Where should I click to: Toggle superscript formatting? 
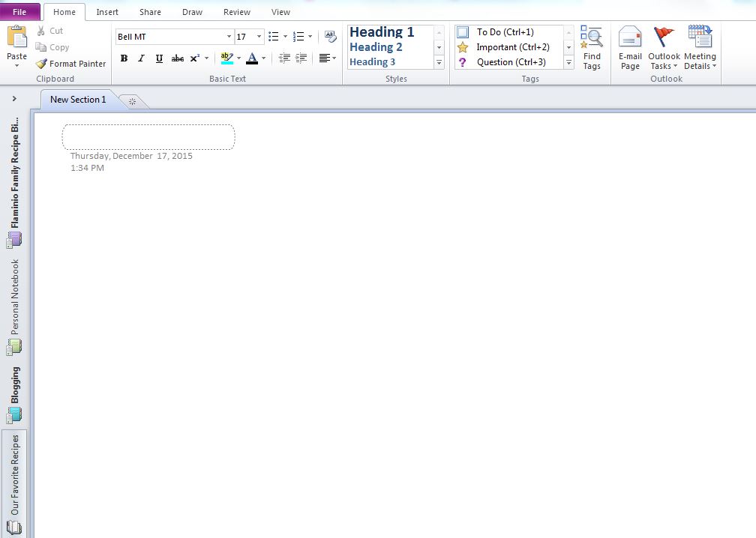(194, 58)
